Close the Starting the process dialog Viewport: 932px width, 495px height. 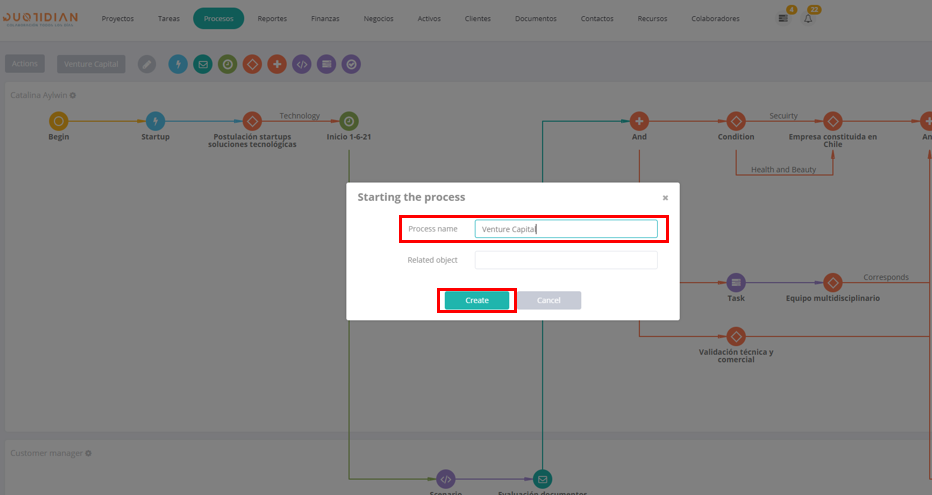point(665,198)
